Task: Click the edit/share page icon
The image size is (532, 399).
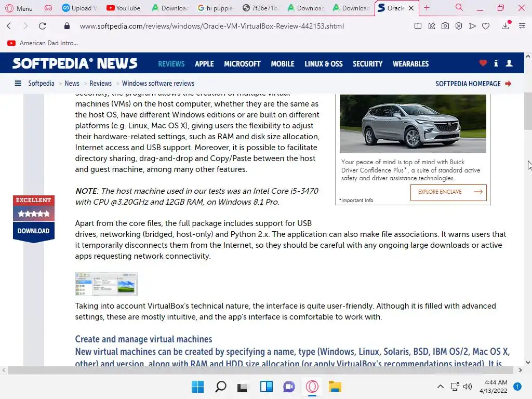Action: coord(432,26)
